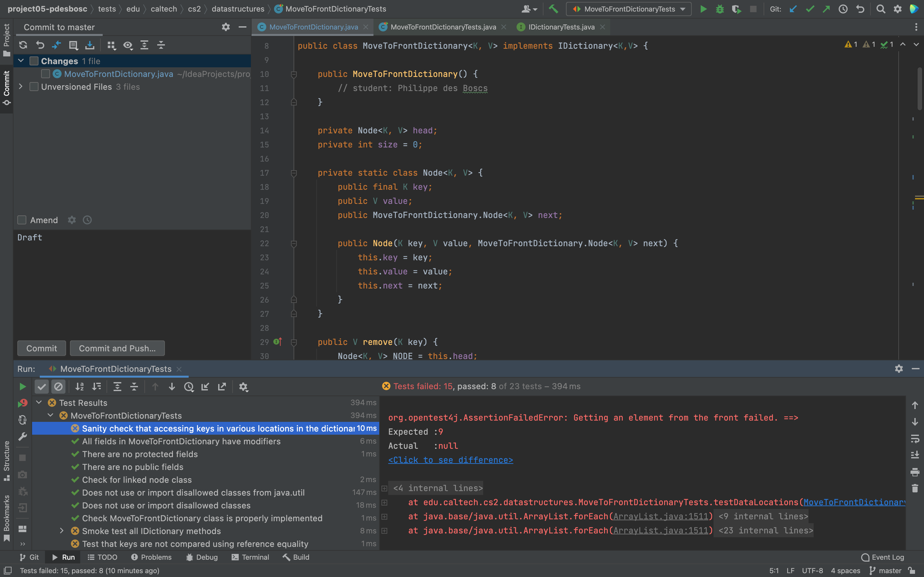Click the 'Click to see difference' link
The height and width of the screenshot is (577, 924).
[450, 460]
